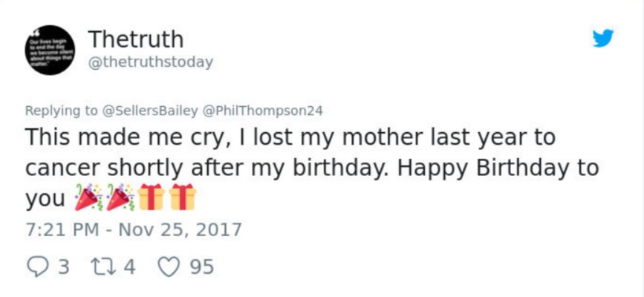Click the second gift box emoji
This screenshot has height=297, width=644.
coord(181,197)
